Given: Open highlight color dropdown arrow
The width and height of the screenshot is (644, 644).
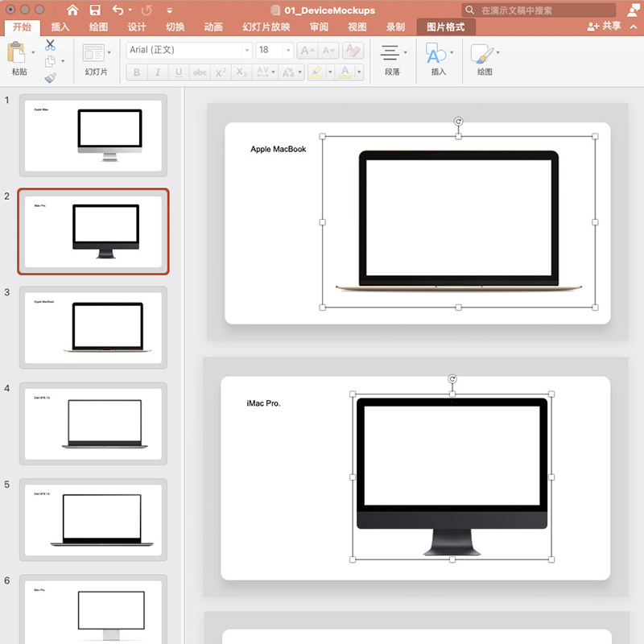Looking at the screenshot, I should pos(330,72).
